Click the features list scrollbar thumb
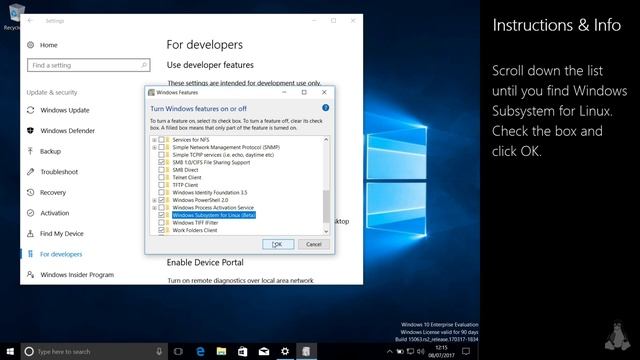Screen dimensions: 640x360 point(326,207)
